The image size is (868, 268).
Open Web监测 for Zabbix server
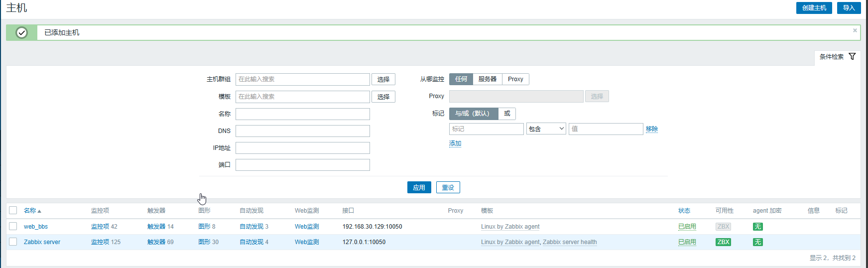tap(307, 242)
